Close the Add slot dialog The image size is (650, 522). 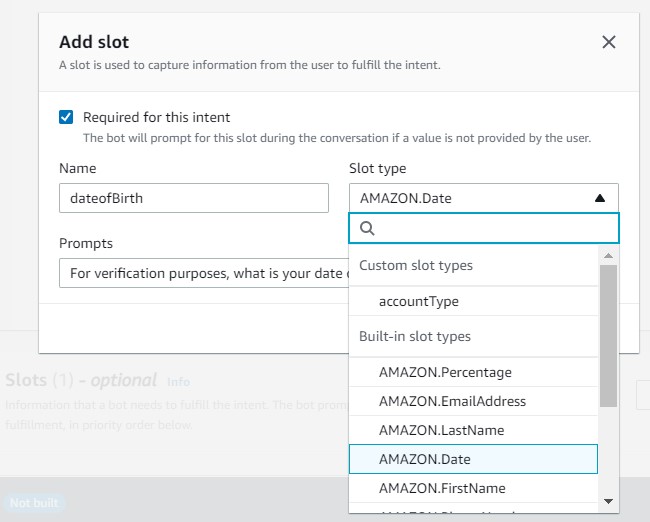click(609, 42)
